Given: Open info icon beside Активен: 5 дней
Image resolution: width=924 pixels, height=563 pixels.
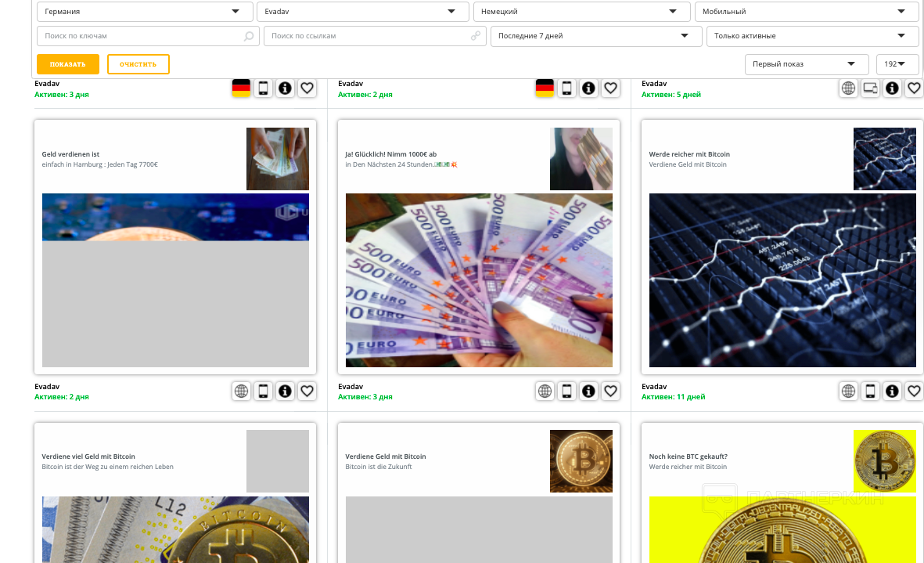Looking at the screenshot, I should tap(892, 88).
